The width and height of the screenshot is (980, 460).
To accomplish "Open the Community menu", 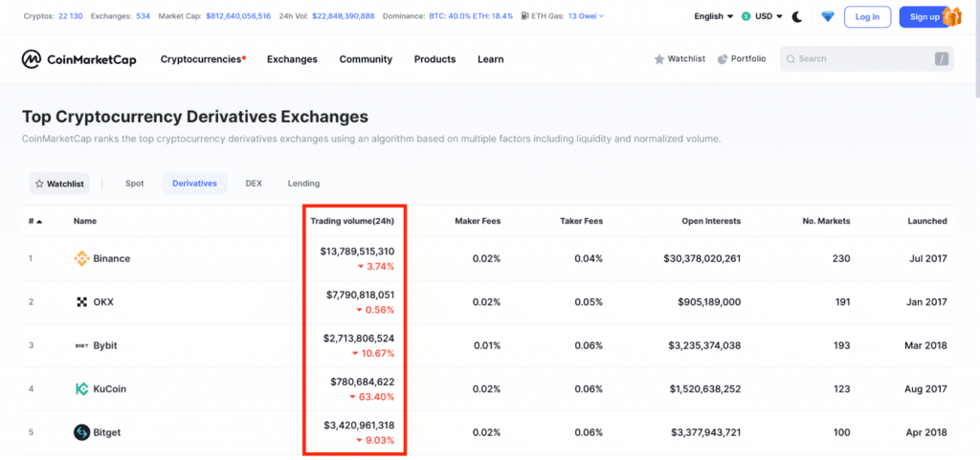I will pyautogui.click(x=366, y=59).
